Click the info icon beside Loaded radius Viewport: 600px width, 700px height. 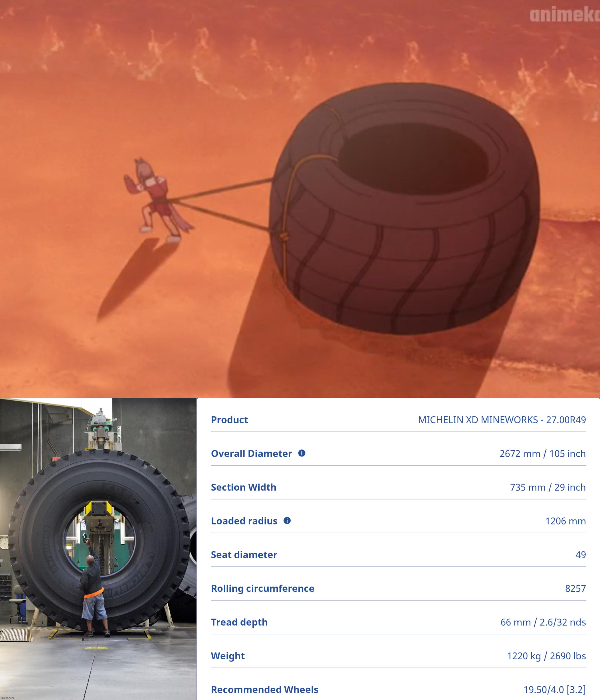(287, 521)
